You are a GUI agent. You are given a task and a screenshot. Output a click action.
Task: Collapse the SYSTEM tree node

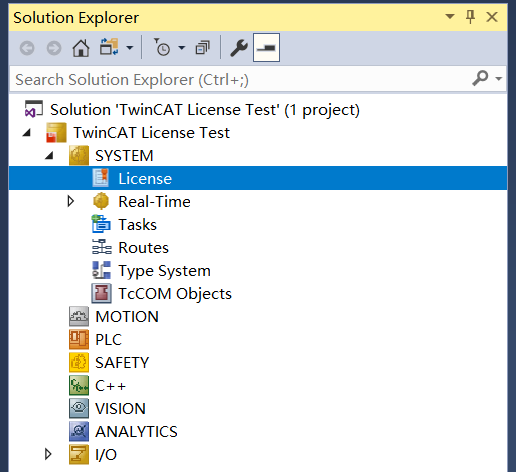tap(49, 155)
